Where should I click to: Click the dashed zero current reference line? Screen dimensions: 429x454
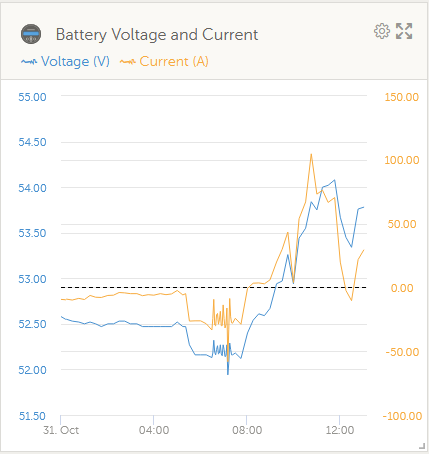coord(214,287)
